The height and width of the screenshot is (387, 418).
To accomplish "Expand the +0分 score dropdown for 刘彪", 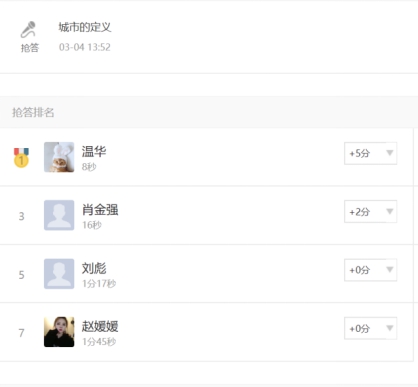I will (370, 270).
